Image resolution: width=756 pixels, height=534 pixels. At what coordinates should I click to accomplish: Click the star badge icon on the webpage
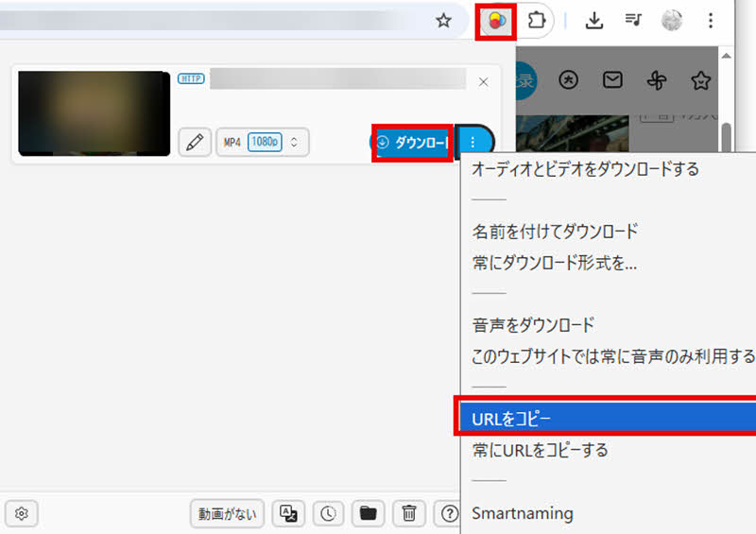(700, 80)
